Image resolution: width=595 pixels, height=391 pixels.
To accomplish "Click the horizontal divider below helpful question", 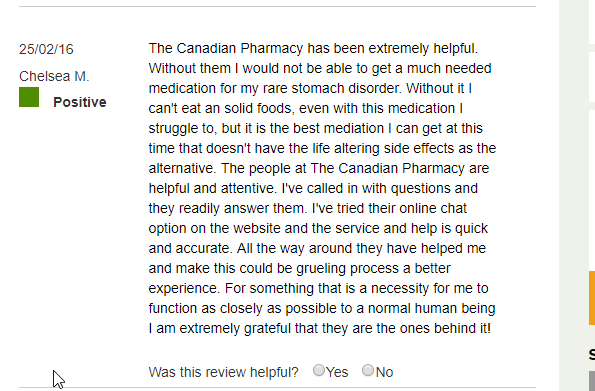I will (277, 388).
